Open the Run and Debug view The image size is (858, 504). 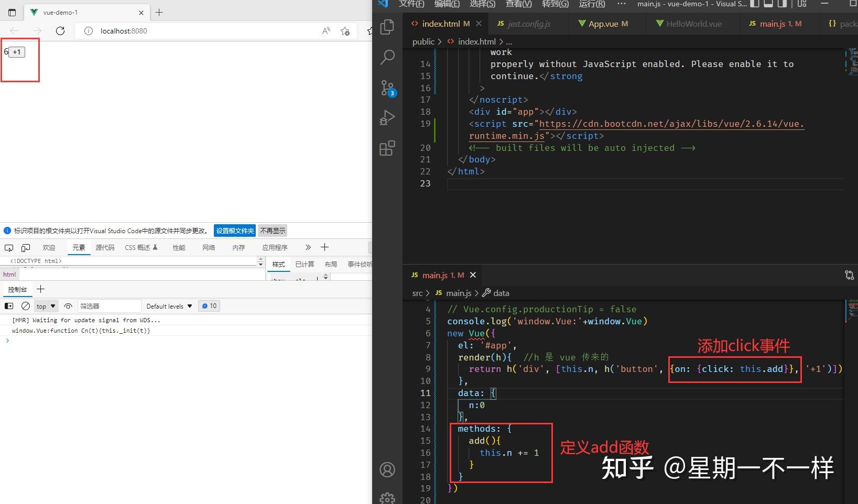point(387,118)
